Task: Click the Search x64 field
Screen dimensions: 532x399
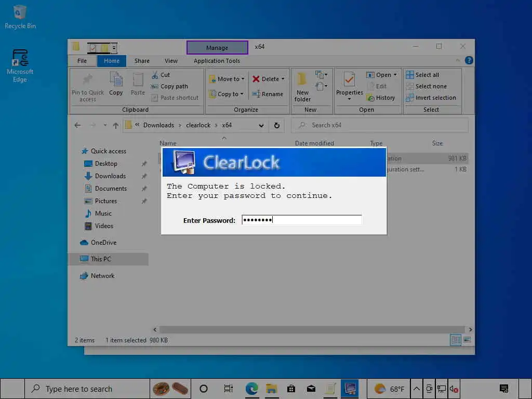Action: pos(380,125)
